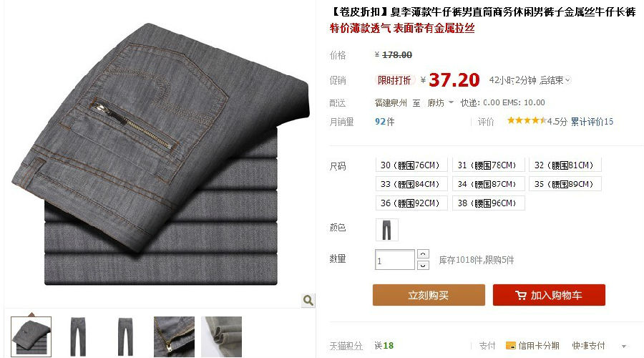This screenshot has height=358, width=644.
Task: Open the 累计评价 reviews link
Action: tap(592, 121)
